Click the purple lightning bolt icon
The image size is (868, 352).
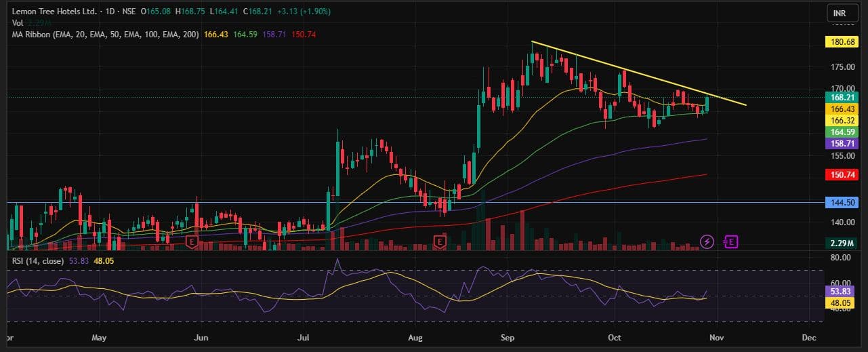(707, 241)
